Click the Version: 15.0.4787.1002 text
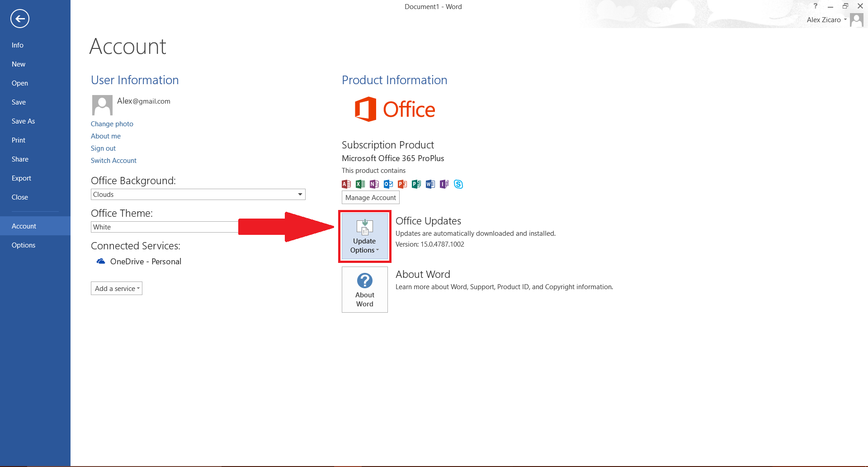 430,244
